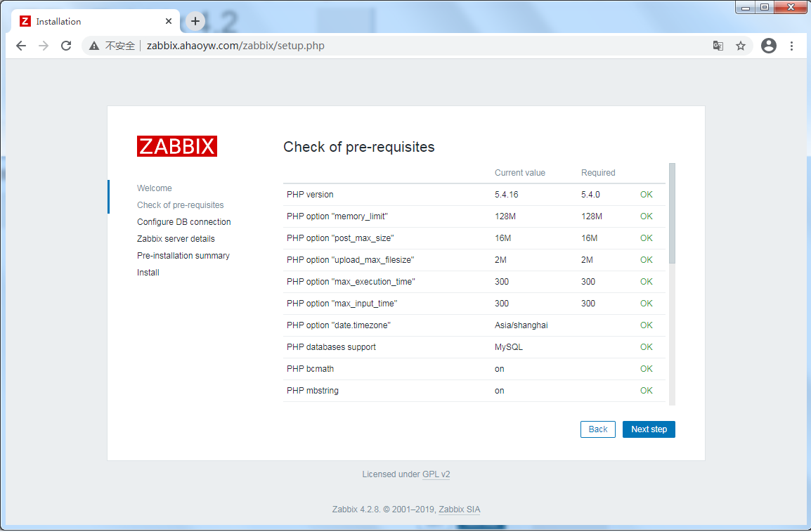
Task: Click the ZABBIX red logo
Action: click(177, 146)
